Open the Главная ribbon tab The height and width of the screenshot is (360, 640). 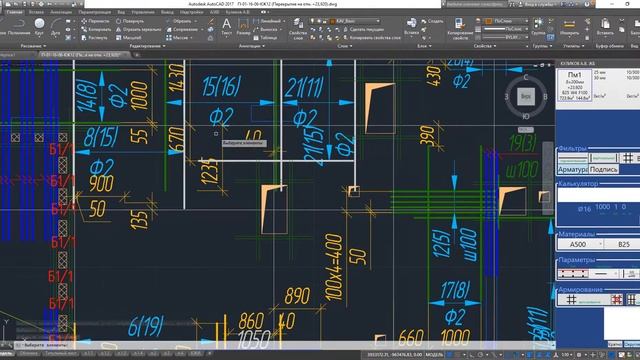[x=14, y=12]
